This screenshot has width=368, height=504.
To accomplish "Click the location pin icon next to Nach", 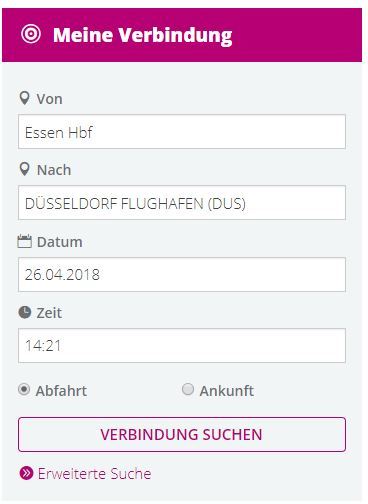I will [24, 169].
